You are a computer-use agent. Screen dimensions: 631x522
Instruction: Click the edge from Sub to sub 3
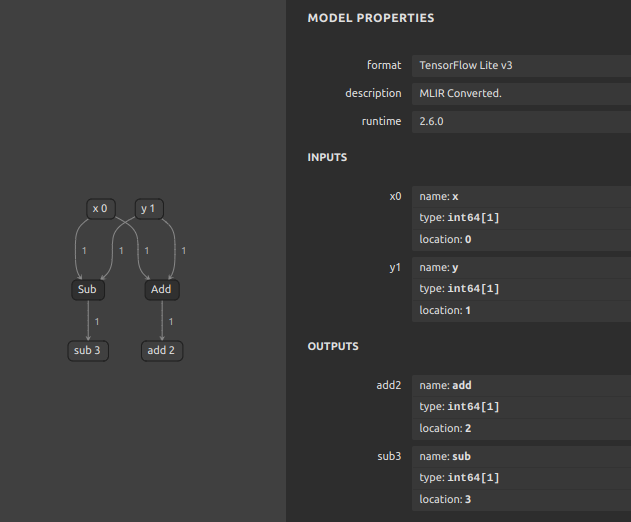[88, 320]
